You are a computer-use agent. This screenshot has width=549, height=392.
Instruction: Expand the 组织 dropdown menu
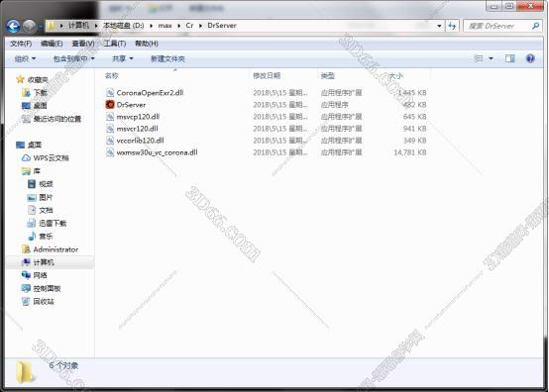pyautogui.click(x=25, y=58)
